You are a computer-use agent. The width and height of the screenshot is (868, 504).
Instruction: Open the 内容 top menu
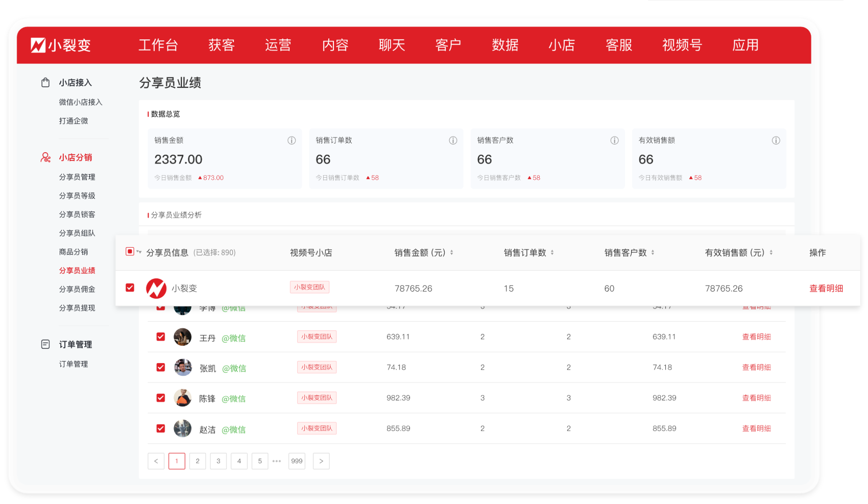(335, 45)
